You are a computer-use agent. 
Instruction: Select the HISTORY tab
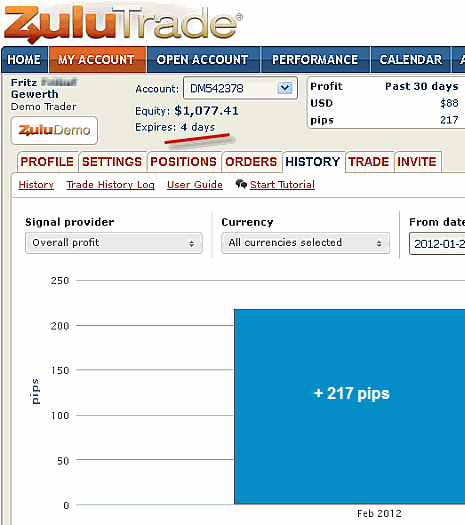(313, 162)
